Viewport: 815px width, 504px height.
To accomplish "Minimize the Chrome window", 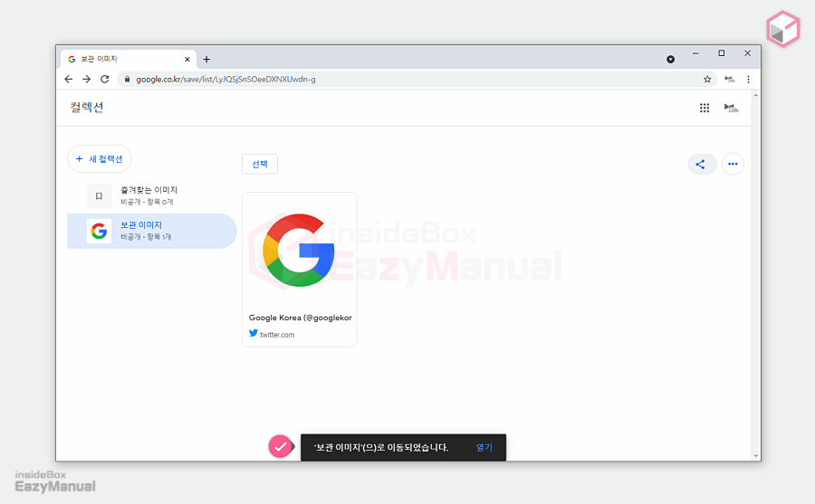I will pyautogui.click(x=695, y=53).
